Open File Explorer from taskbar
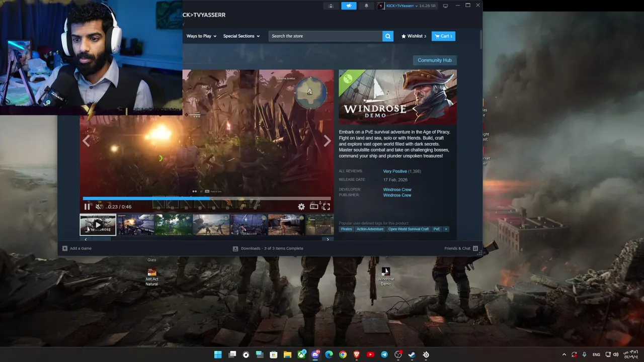 click(287, 354)
